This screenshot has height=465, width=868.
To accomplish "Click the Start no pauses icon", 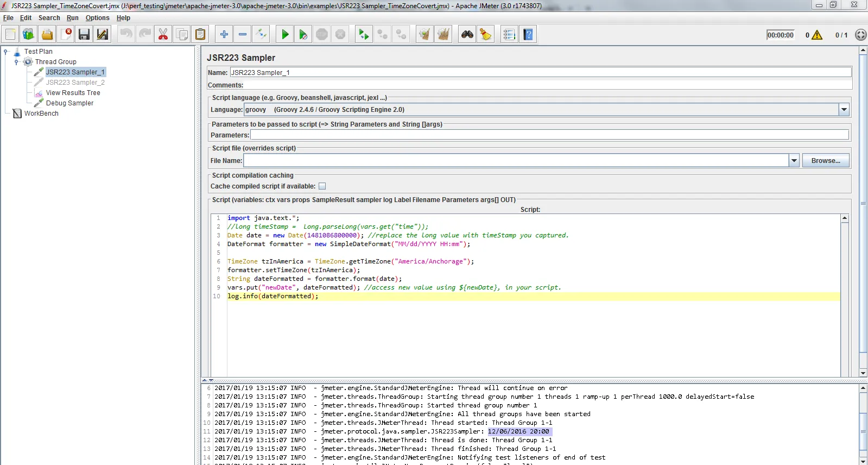I will [x=303, y=35].
